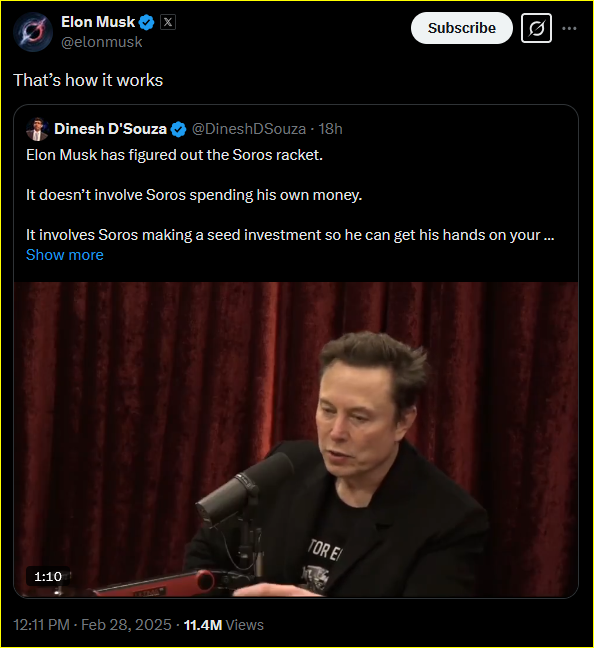594x648 pixels.
Task: Click the Elon Musk display name
Action: coord(98,22)
